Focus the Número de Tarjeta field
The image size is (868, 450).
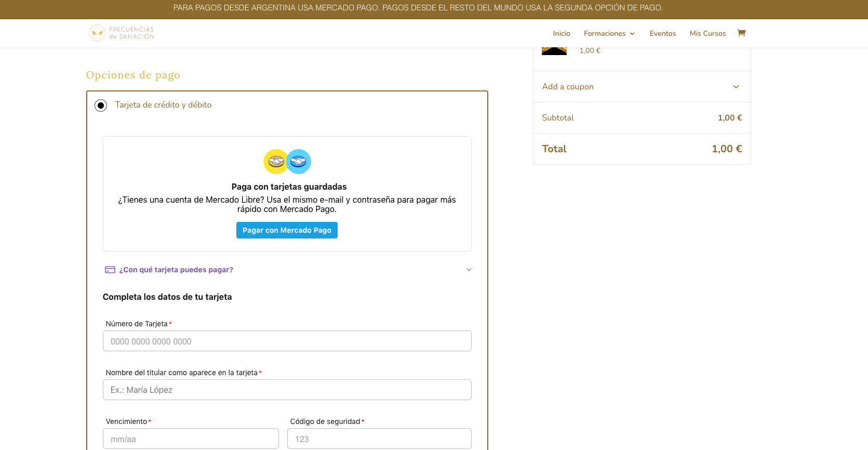click(287, 341)
